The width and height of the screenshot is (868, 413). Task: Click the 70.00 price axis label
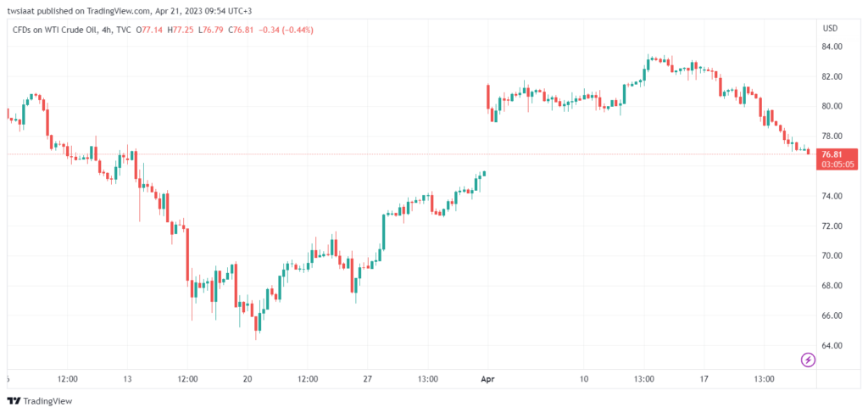pos(832,255)
